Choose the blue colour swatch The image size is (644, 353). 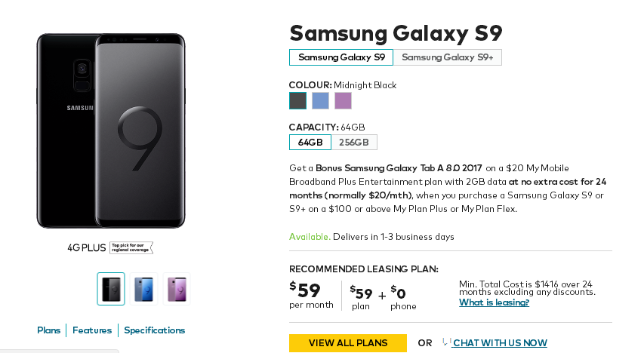pos(320,100)
